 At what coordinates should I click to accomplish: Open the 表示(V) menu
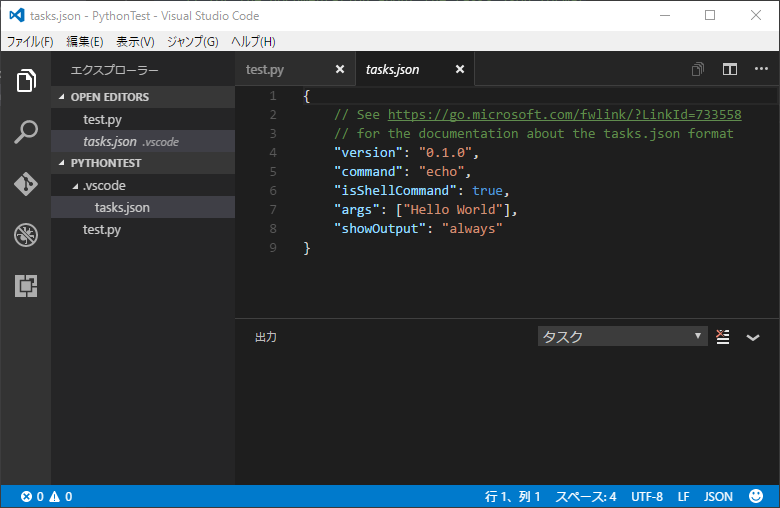(x=135, y=42)
